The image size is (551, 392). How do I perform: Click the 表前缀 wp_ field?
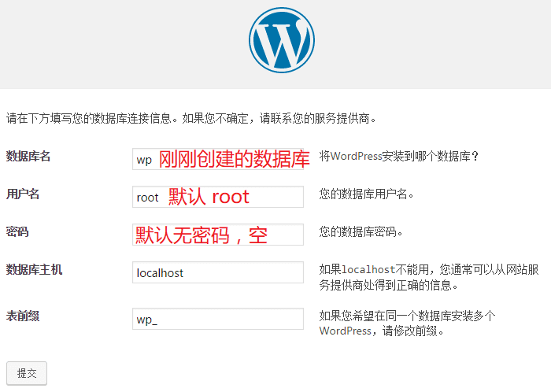(x=218, y=319)
